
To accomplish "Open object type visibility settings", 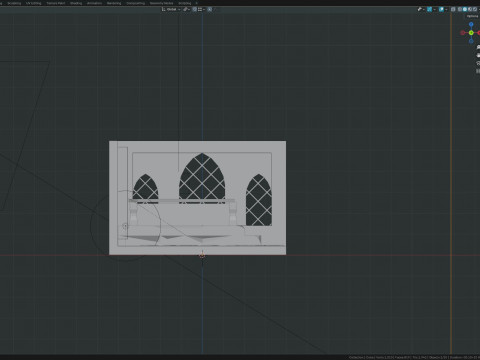I will [x=421, y=9].
